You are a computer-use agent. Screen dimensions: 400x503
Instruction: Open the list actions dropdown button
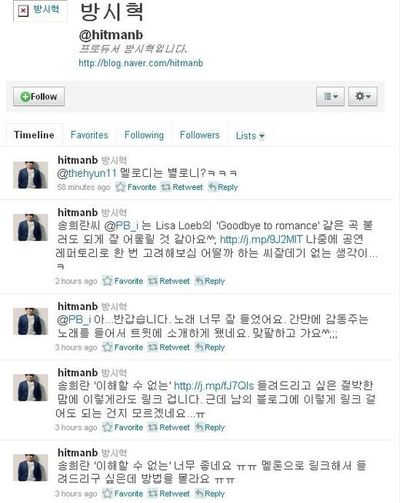[330, 96]
